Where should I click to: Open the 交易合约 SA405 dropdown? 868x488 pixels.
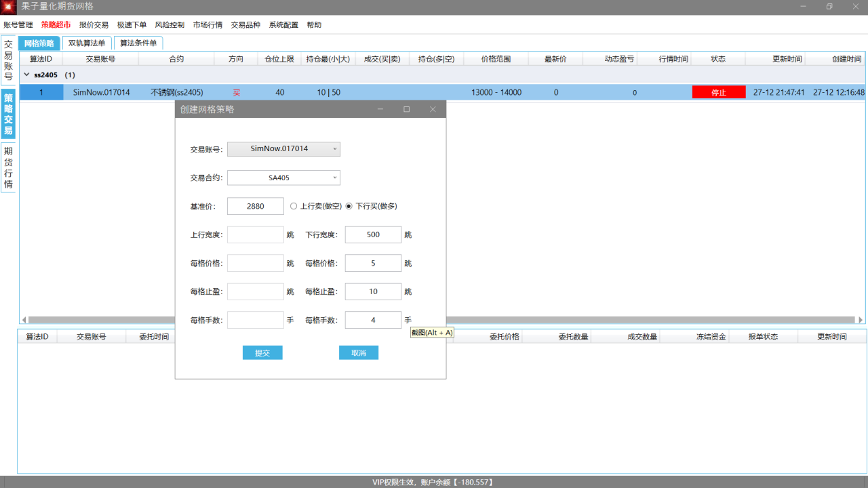283,177
